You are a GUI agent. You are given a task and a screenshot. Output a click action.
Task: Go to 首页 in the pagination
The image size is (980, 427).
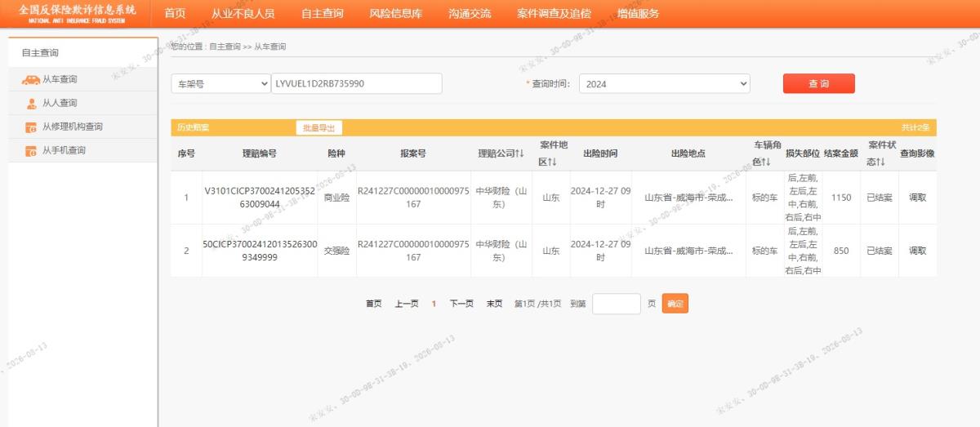[x=373, y=304]
